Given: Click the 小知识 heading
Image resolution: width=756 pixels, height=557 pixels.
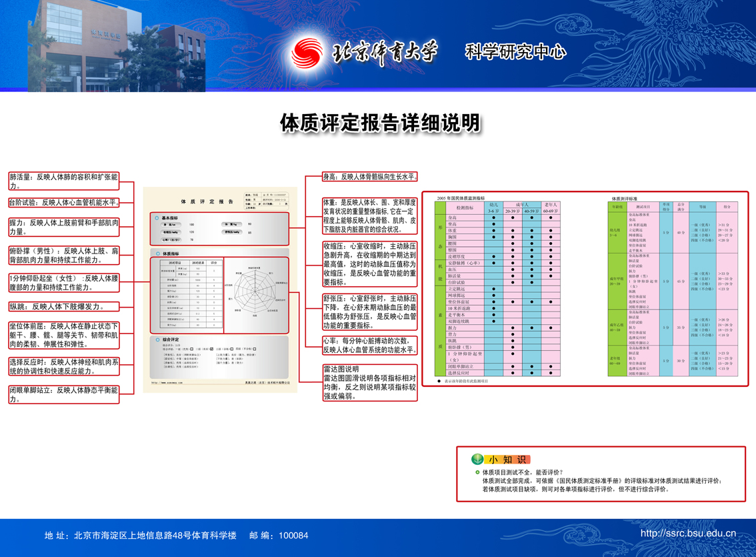Looking at the screenshot, I should point(508,460).
